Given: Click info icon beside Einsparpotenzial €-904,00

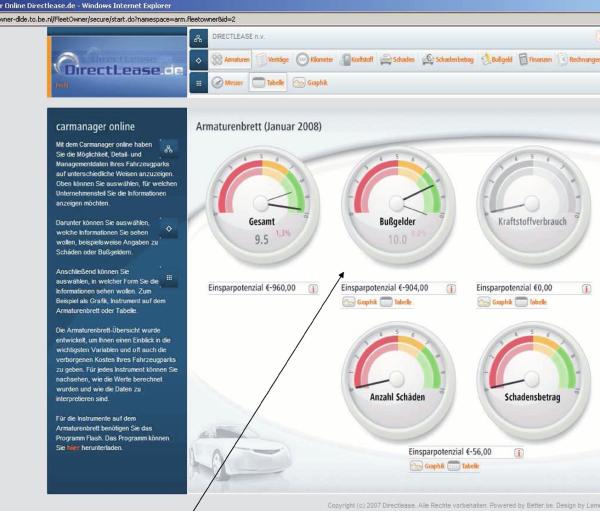Looking at the screenshot, I should coord(446,288).
